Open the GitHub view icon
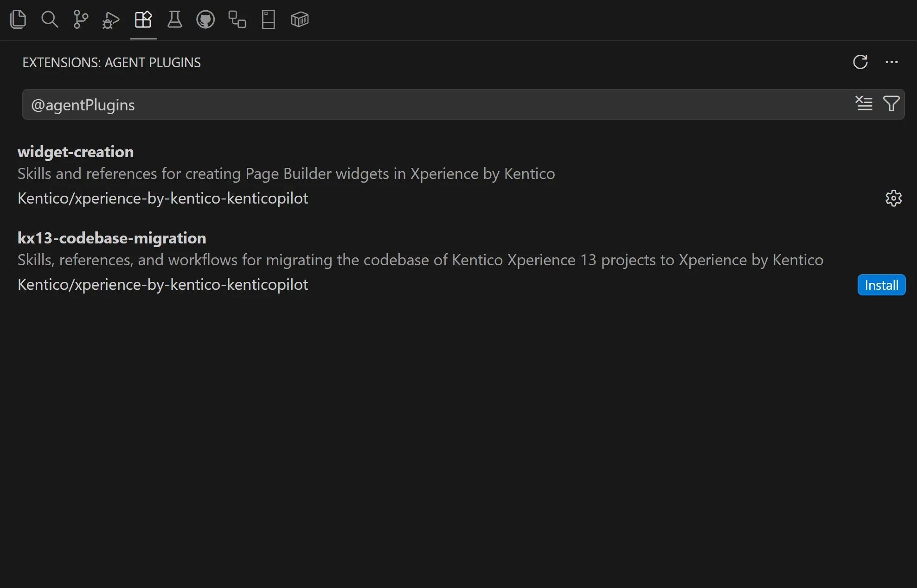This screenshot has height=588, width=917. coord(205,19)
